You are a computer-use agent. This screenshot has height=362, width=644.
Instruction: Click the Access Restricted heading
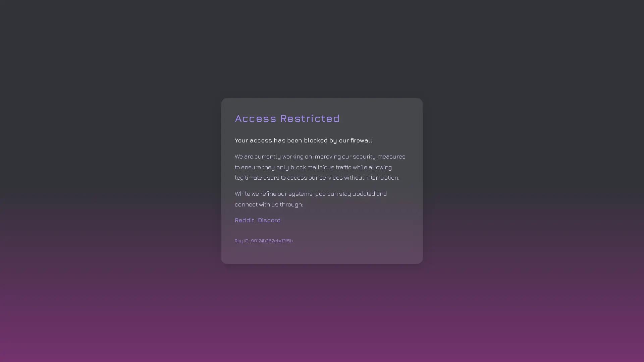pos(287,118)
